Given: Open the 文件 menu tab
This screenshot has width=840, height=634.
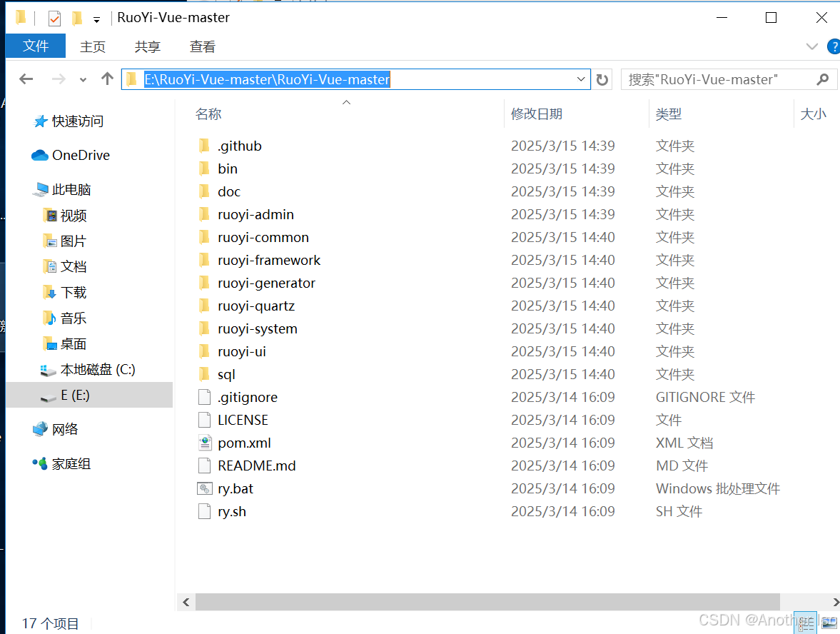Looking at the screenshot, I should [x=36, y=46].
